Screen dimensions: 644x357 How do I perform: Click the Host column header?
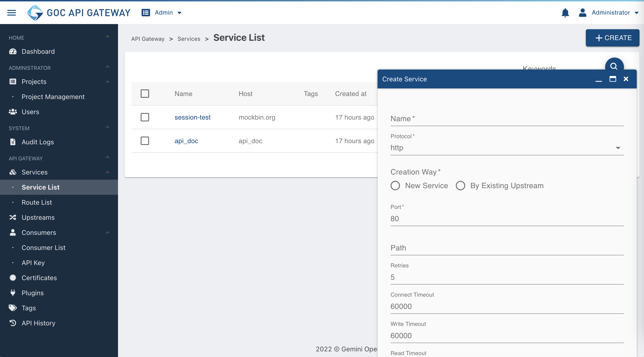click(x=245, y=94)
